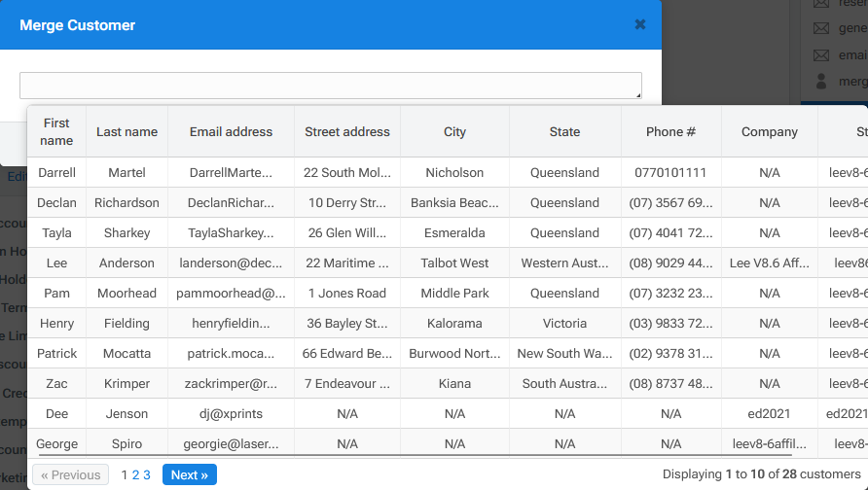Click the Fielding last name cell
This screenshot has height=490, width=868.
click(x=127, y=323)
